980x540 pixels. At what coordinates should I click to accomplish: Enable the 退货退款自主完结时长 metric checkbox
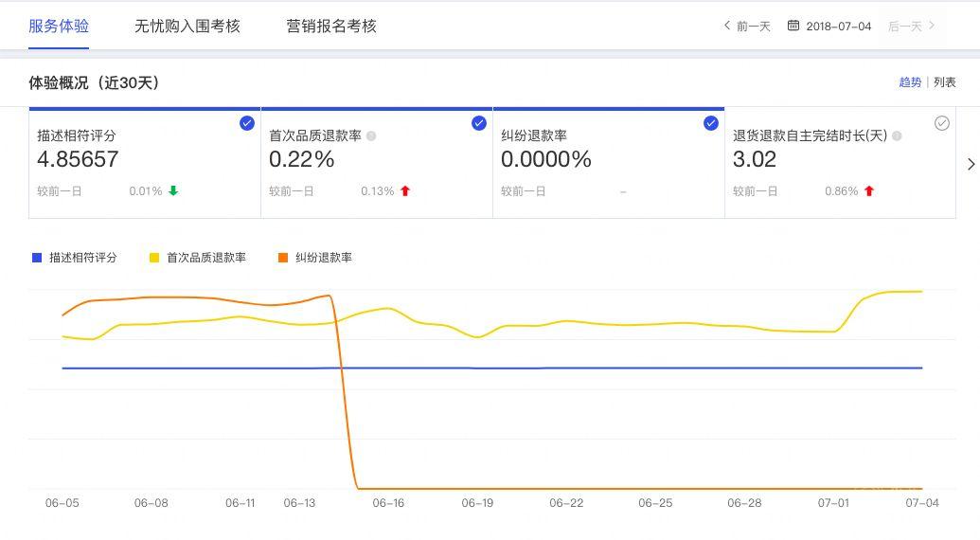942,123
